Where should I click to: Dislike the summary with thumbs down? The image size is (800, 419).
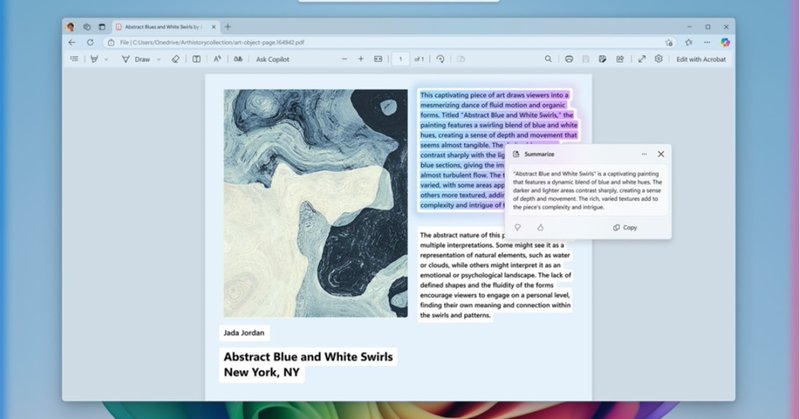coord(518,228)
